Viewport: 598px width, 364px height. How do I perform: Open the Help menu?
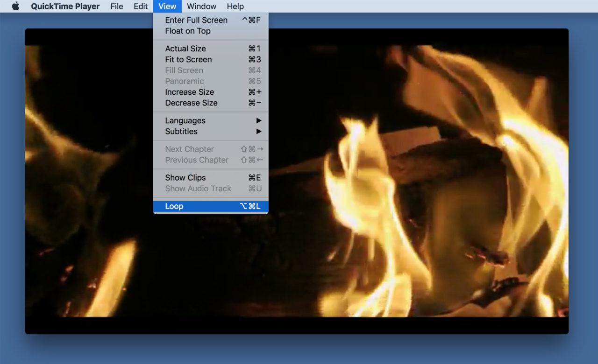235,6
